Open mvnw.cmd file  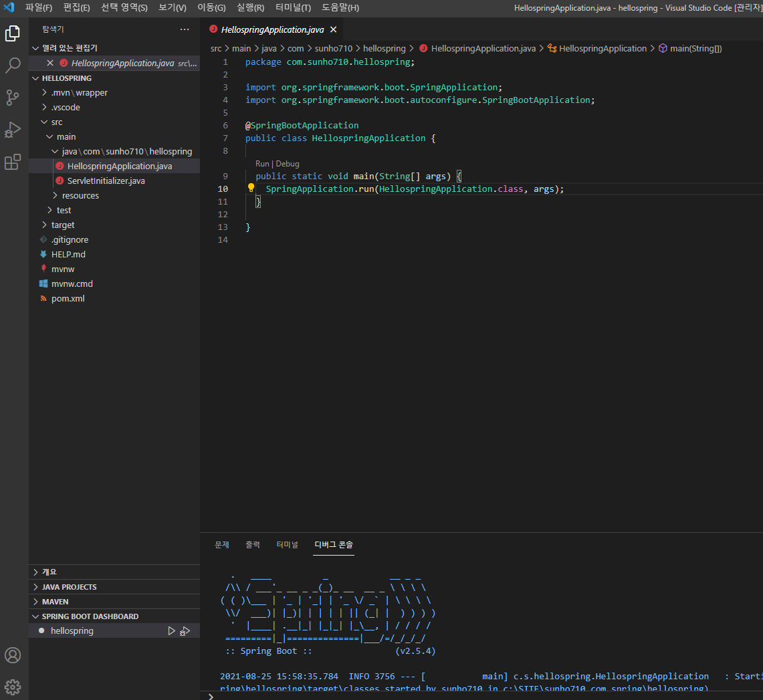click(72, 283)
